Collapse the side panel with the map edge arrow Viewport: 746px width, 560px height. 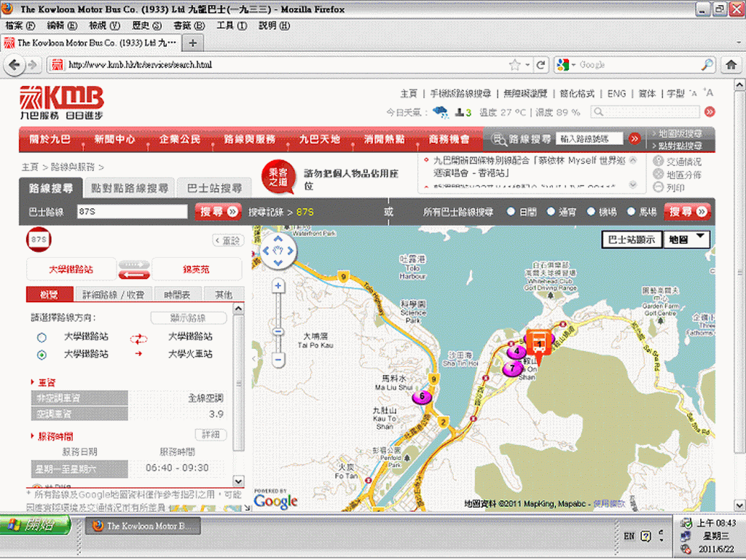pos(254,359)
